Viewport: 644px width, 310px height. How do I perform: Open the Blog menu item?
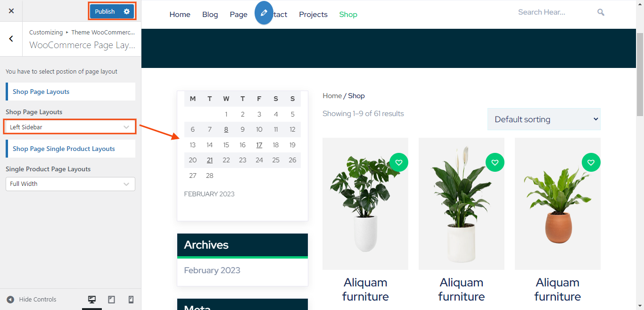coord(210,15)
